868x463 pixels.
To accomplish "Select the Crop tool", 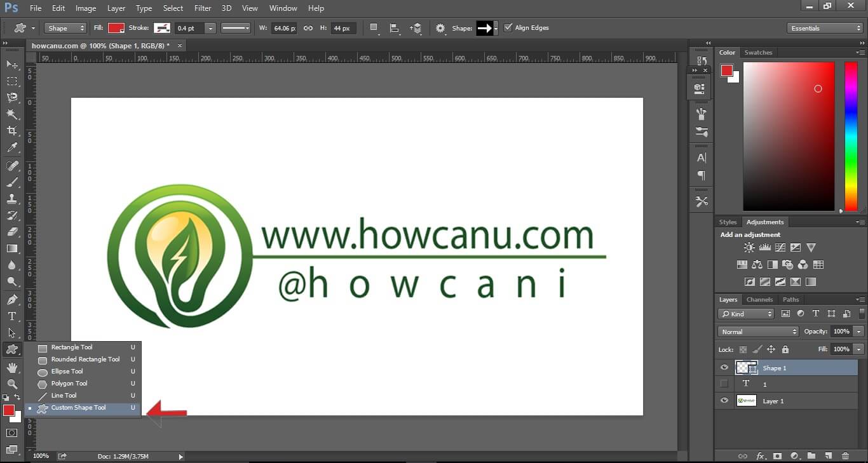I will pos(12,131).
